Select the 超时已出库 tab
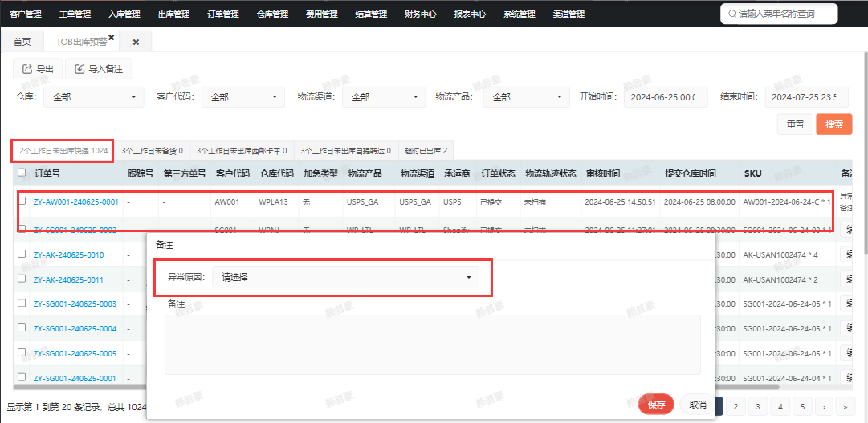This screenshot has height=423, width=868. point(426,151)
